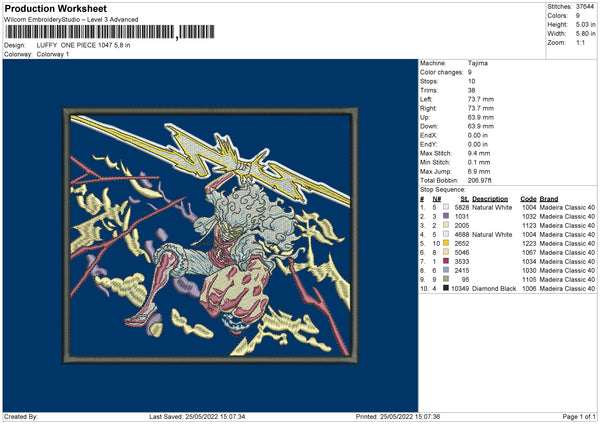Click 'Wilcom EmbroideryStudio – Level 3 Advanced' text
Screen dimensions: 600x424
[x=71, y=20]
